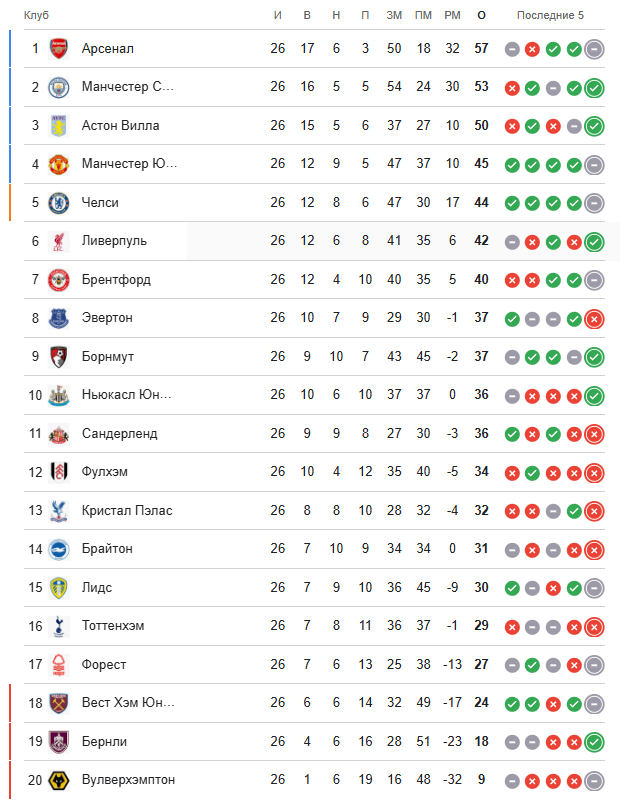This screenshot has height=807, width=628.
Task: Click the Aston Villa crest icon
Action: tap(59, 126)
